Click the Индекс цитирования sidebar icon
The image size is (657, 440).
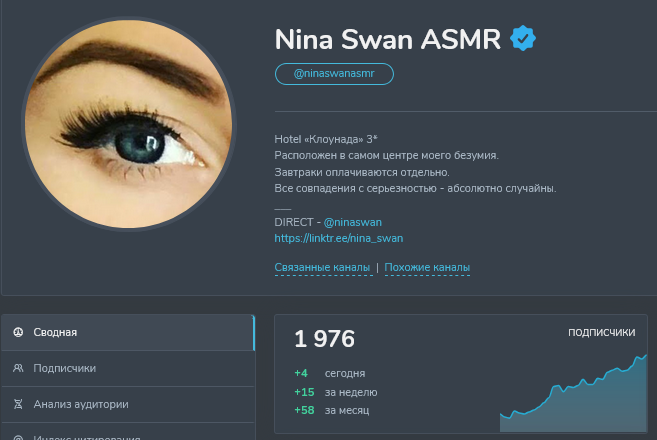[x=18, y=437]
